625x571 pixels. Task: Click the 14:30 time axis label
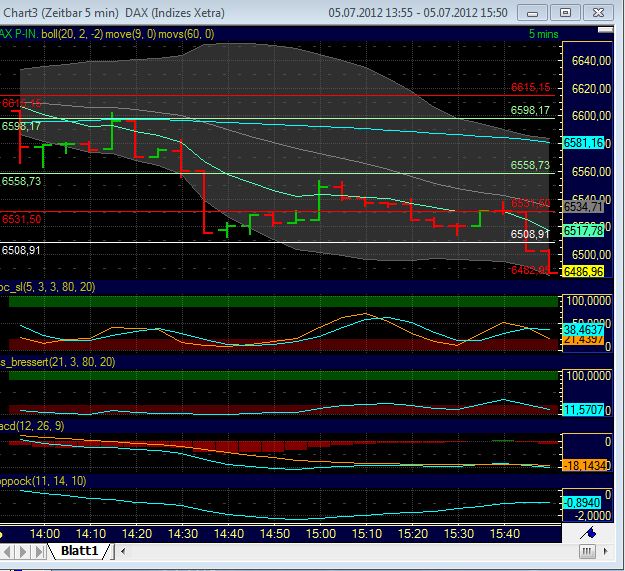(x=183, y=534)
